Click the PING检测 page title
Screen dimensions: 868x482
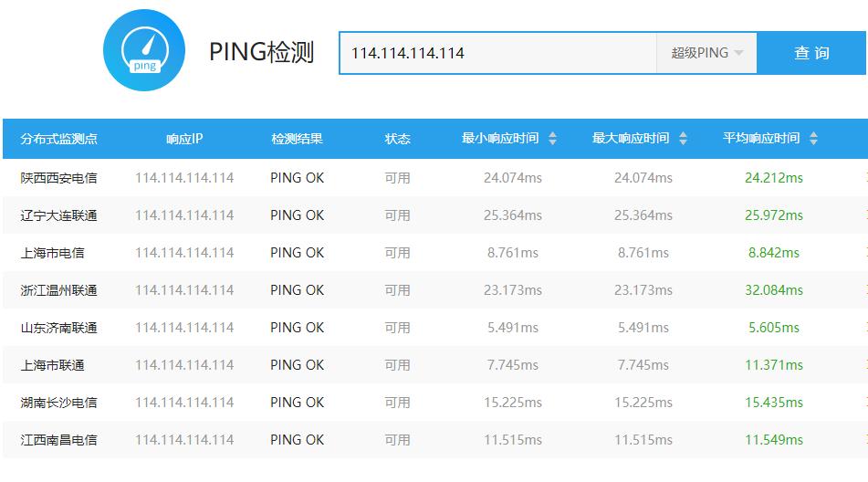[261, 53]
